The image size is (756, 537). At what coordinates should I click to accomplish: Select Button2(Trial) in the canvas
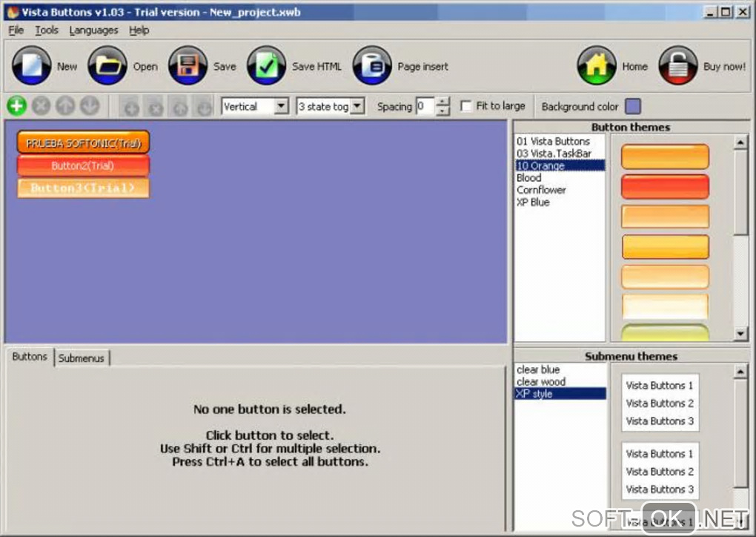83,165
